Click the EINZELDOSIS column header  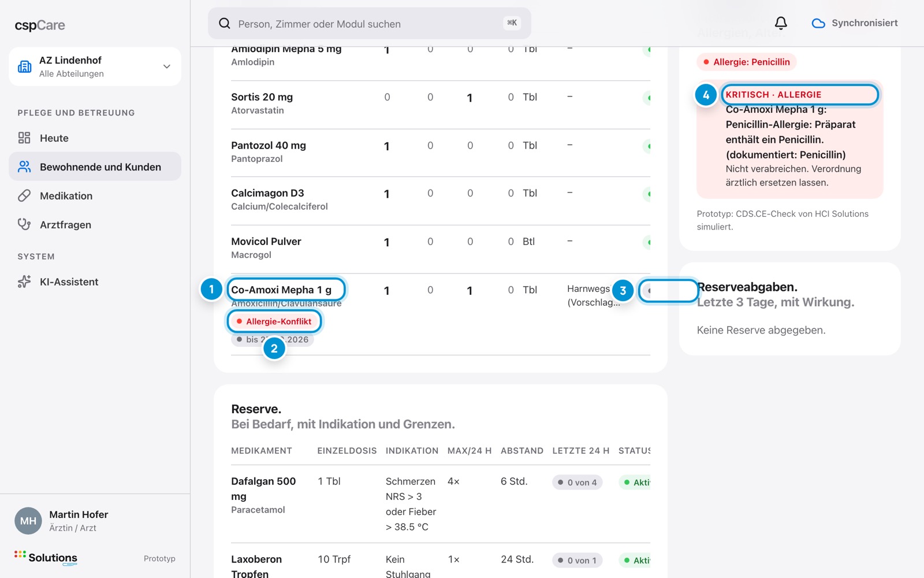[347, 451]
